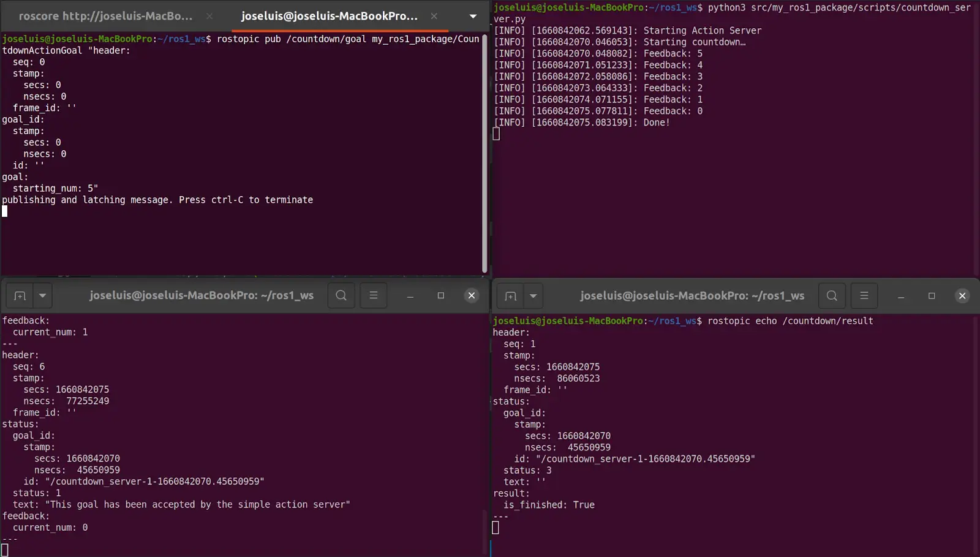Screen dimensions: 980x557
Task: Select the active joseluis@joseluis-MacBookPro tab
Action: point(329,16)
